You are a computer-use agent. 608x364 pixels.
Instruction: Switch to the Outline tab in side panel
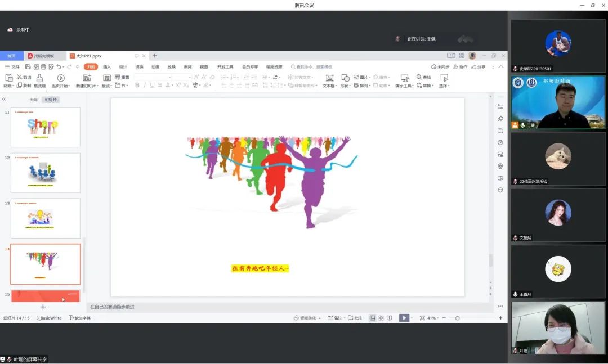tap(33, 100)
